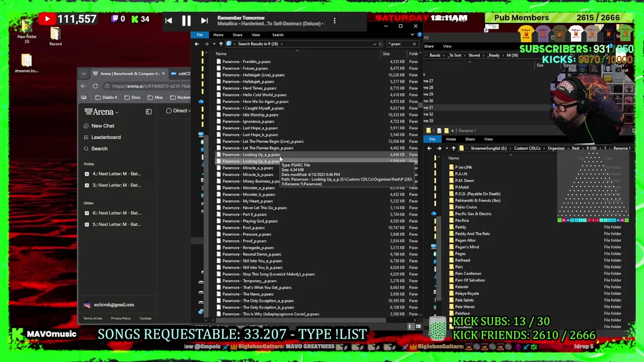Click file icon of Paramore - Pool_p.psarc

pos(218,228)
